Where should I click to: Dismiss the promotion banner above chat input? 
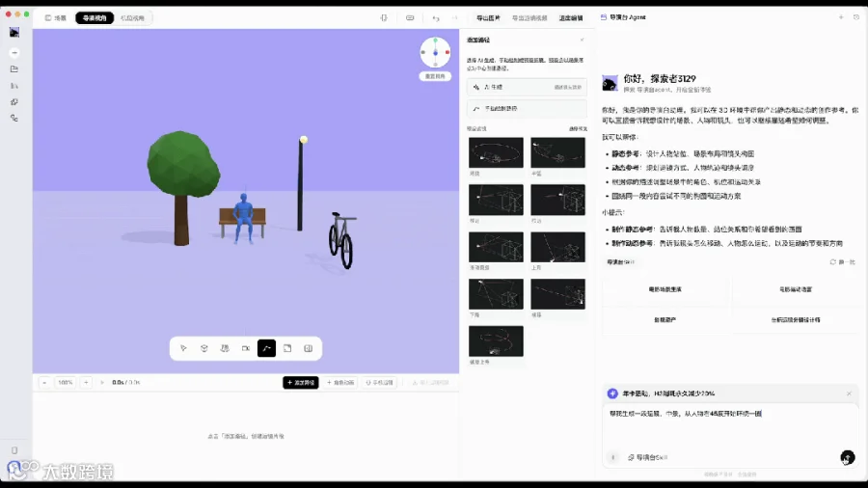click(x=849, y=393)
